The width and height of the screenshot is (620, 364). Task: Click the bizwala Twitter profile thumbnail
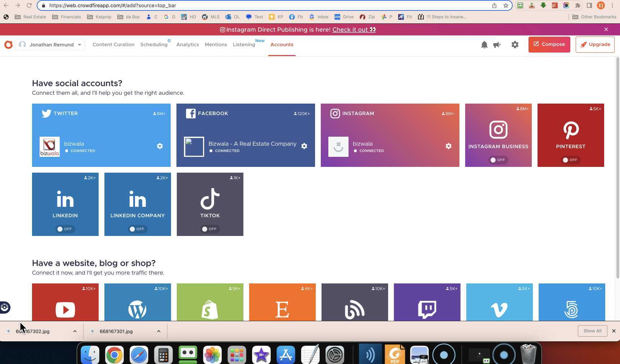click(50, 147)
